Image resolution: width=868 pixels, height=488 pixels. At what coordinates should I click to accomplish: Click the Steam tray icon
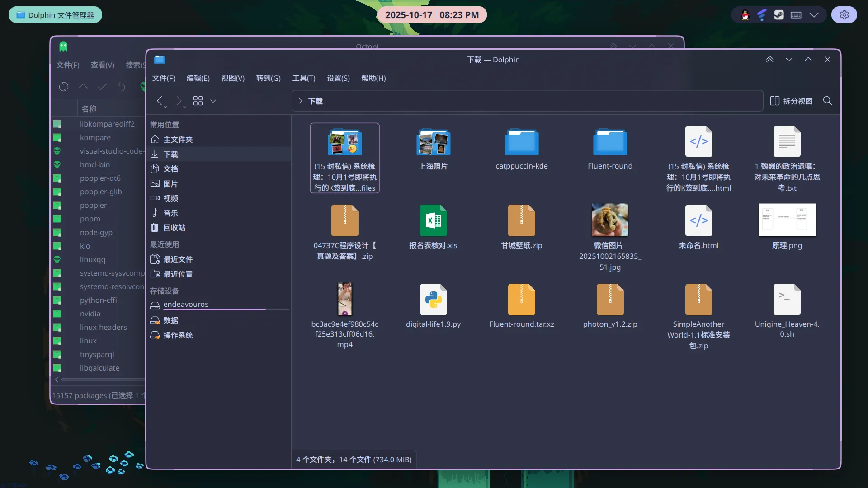(778, 15)
